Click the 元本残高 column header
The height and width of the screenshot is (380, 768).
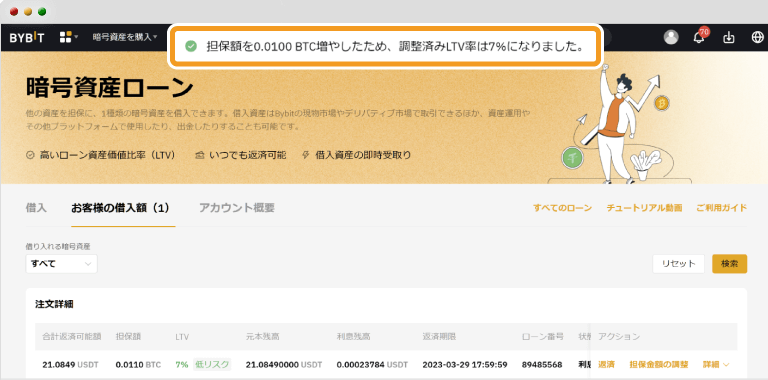263,336
